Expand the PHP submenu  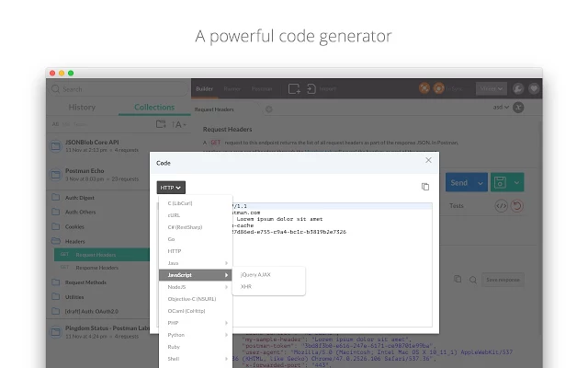coord(194,323)
